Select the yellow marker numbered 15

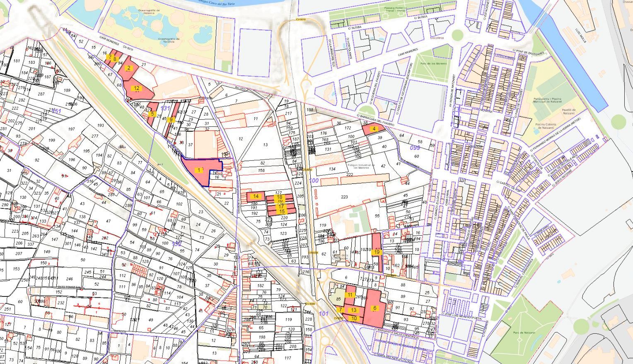click(282, 212)
